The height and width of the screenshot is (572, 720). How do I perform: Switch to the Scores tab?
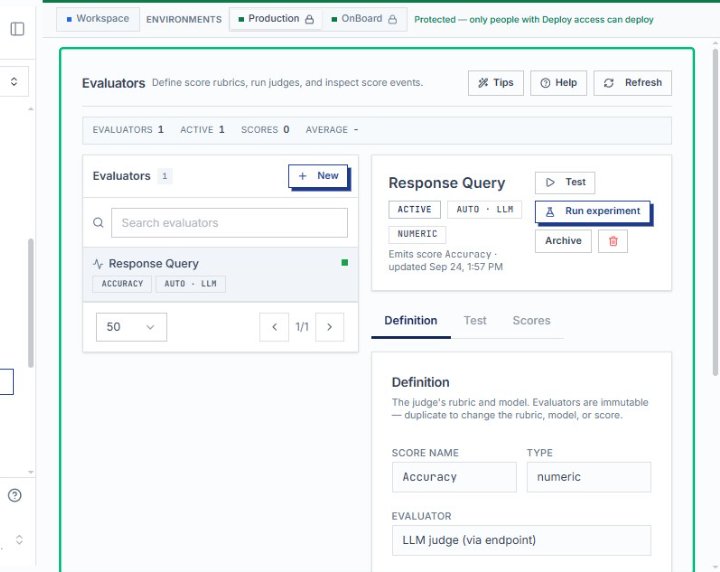tap(531, 321)
